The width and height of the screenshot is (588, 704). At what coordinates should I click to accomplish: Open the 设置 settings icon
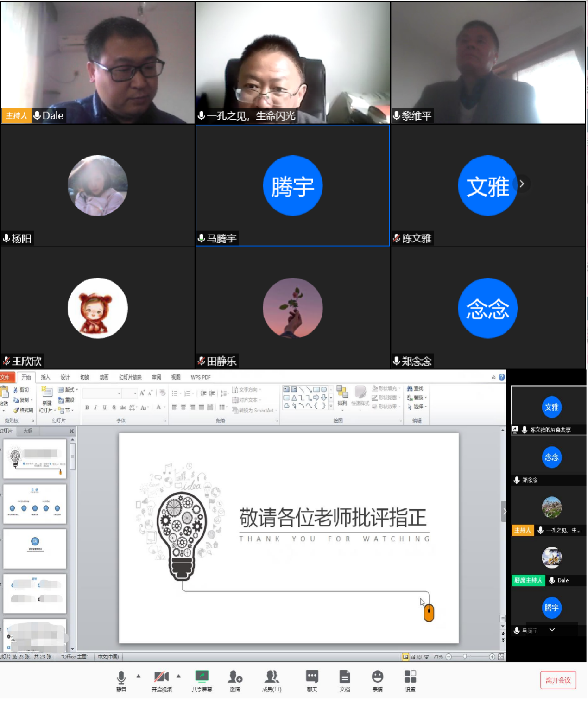(410, 679)
